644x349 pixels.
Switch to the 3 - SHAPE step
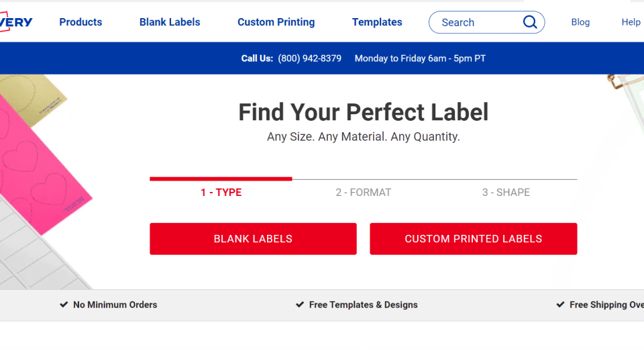(506, 193)
